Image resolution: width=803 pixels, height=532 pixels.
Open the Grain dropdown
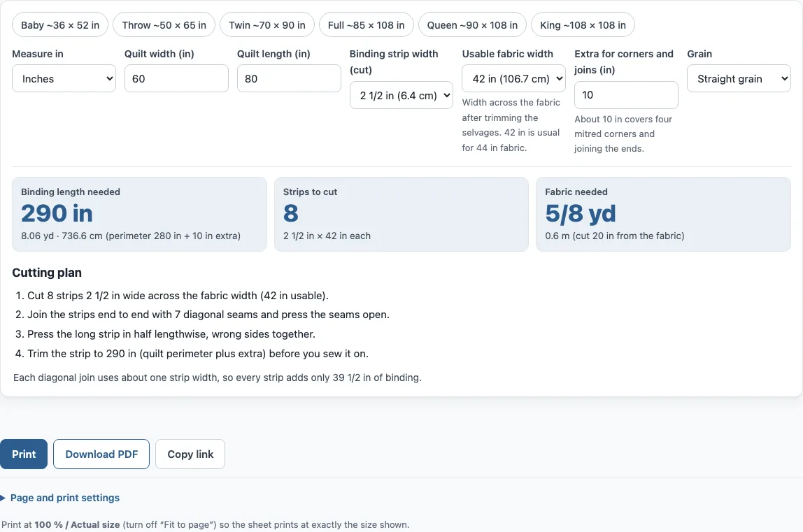coord(739,78)
